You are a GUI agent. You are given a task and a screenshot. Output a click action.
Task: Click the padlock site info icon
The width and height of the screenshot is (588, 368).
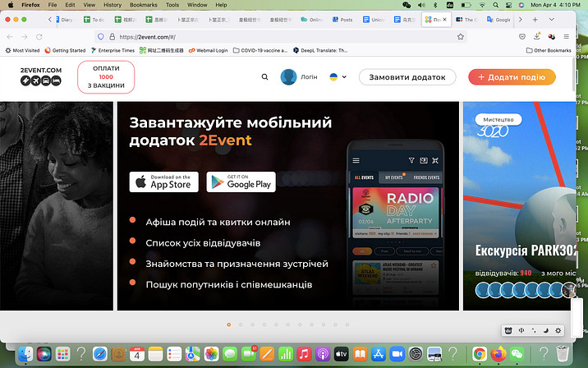[x=112, y=37]
